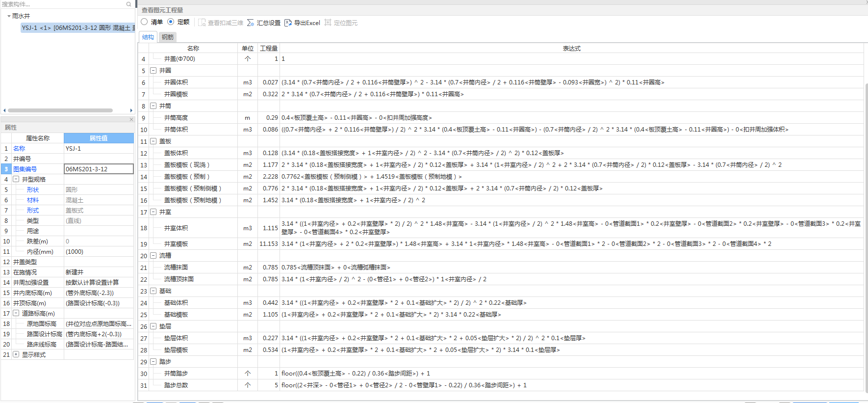Select the 井筒高度 row
The image size is (868, 403).
tap(501, 118)
